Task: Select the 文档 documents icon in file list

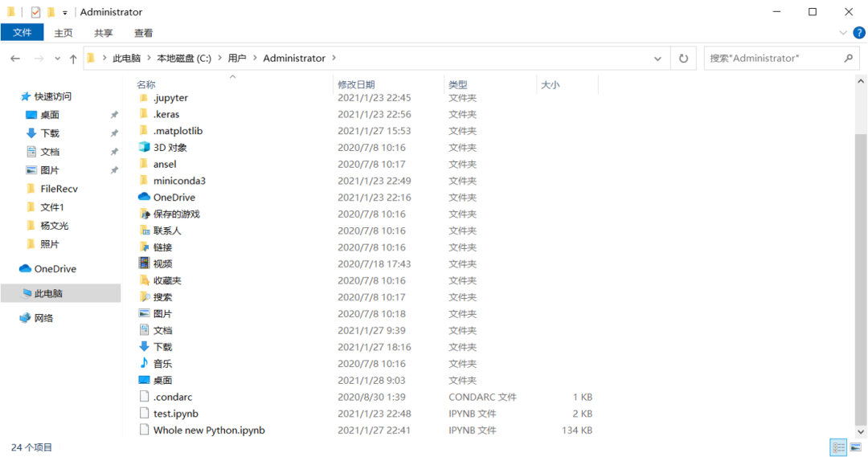Action: point(144,330)
